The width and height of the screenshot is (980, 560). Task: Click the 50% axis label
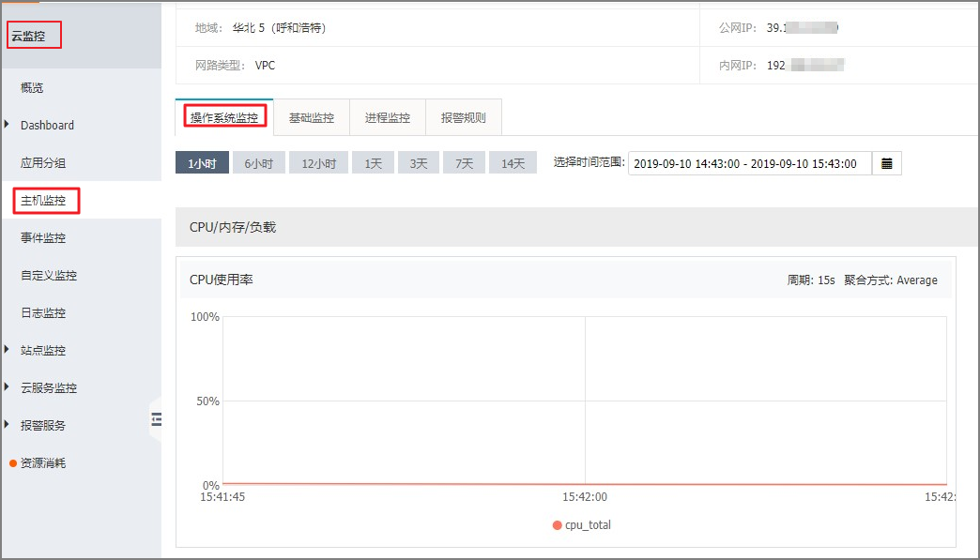tap(208, 401)
